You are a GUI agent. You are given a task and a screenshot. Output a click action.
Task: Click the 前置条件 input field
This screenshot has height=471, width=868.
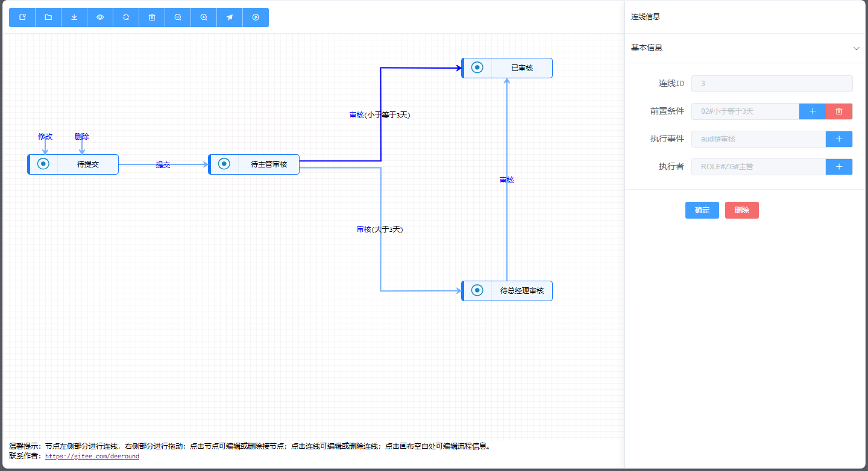(746, 111)
